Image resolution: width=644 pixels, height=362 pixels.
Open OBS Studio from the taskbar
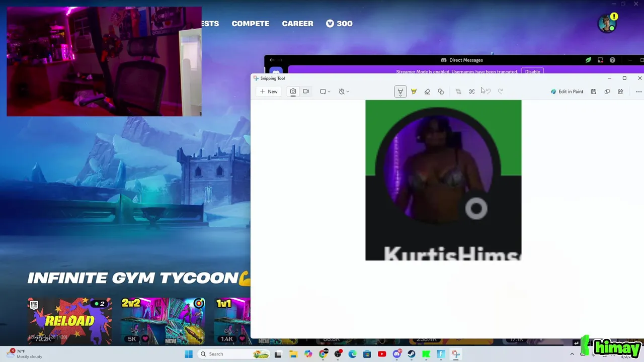point(338,354)
